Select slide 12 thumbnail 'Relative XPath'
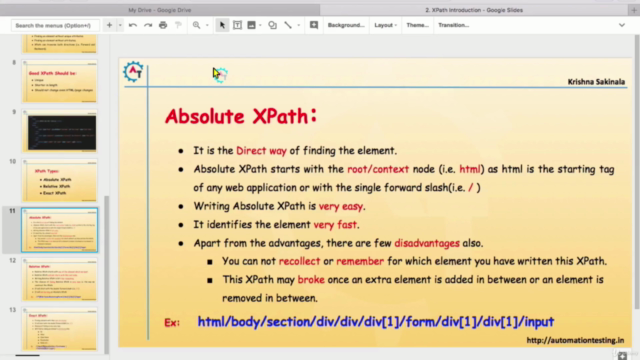The width and height of the screenshot is (640, 360). 60,280
